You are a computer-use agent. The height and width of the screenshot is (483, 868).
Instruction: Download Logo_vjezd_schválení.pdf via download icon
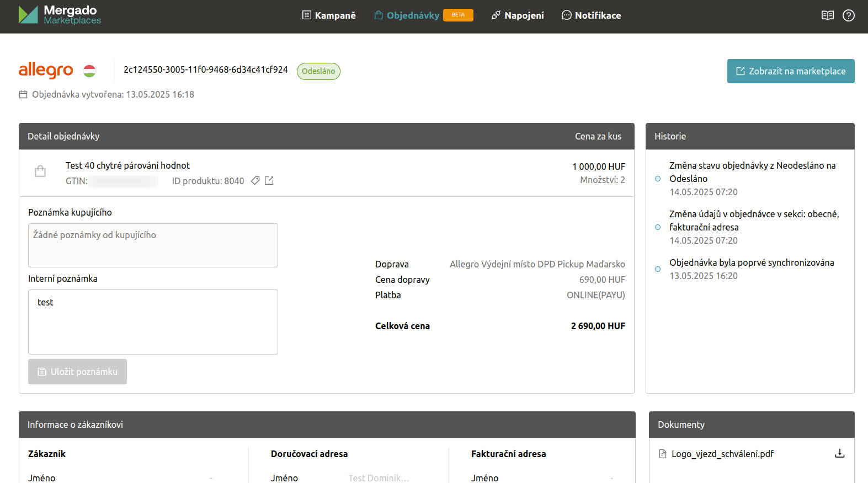tap(839, 454)
